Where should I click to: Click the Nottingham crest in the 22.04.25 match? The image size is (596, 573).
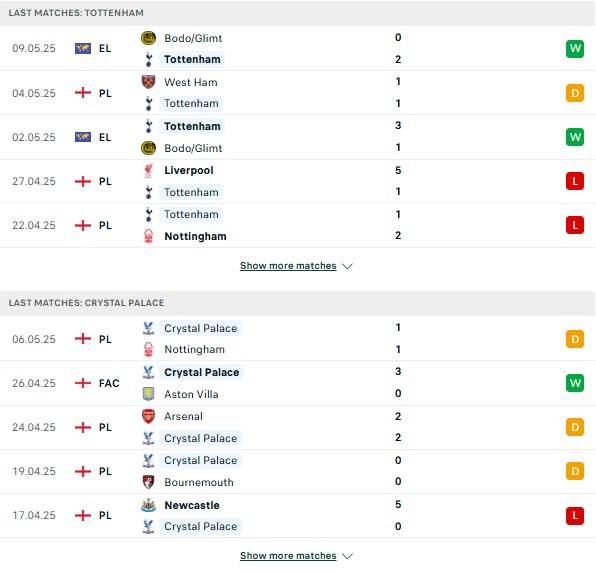(148, 236)
